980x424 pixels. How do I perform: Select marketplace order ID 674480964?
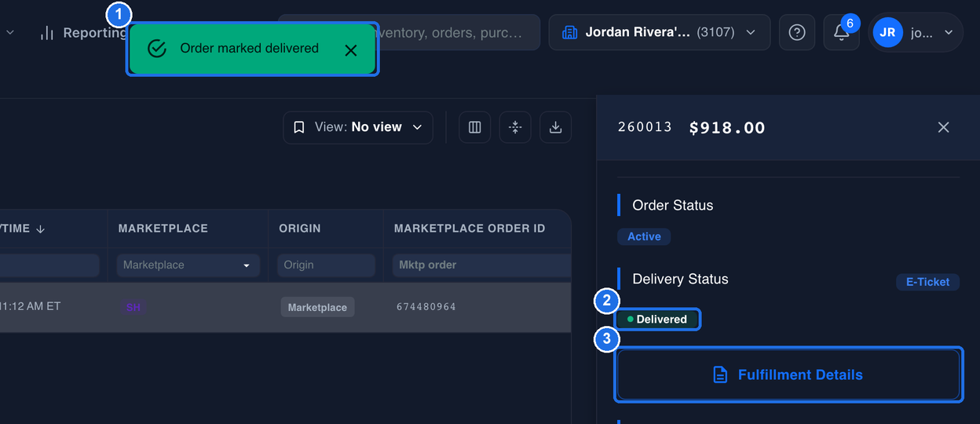[426, 307]
